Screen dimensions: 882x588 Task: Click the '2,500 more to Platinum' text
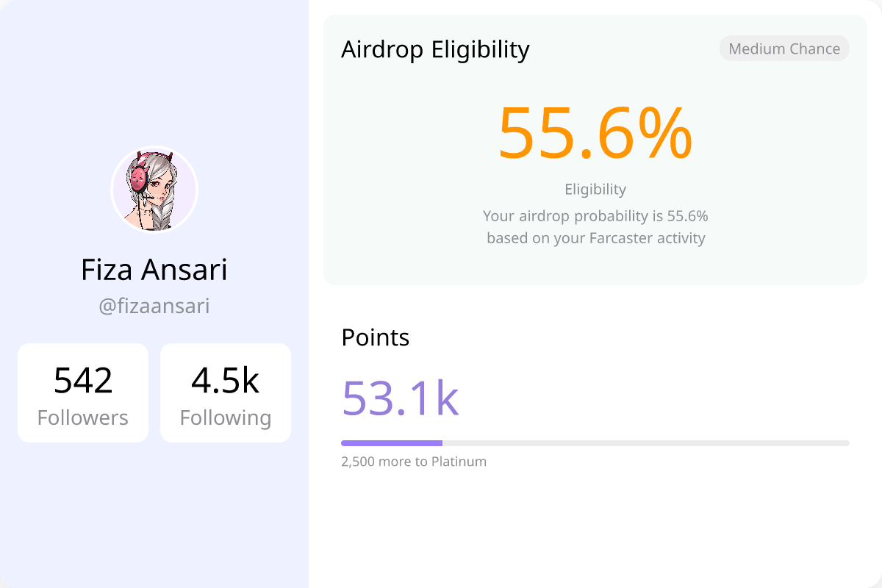[x=414, y=462]
